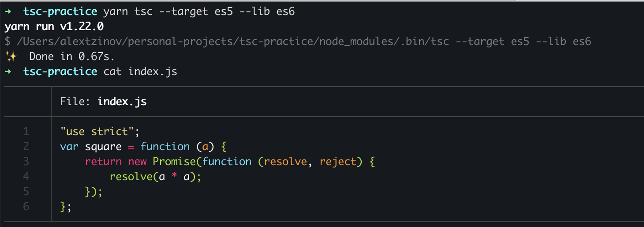Image resolution: width=644 pixels, height=227 pixels.
Task: Click the sparkles emoji before Done
Action: point(10,57)
